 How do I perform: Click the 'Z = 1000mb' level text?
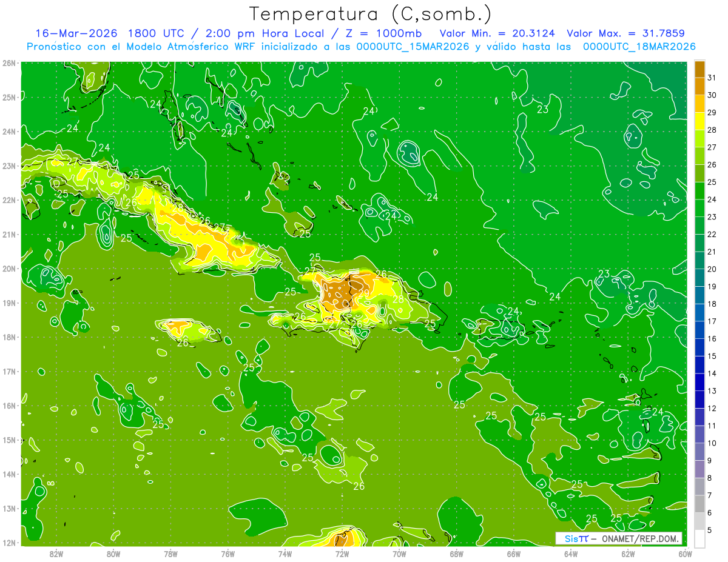(x=382, y=33)
